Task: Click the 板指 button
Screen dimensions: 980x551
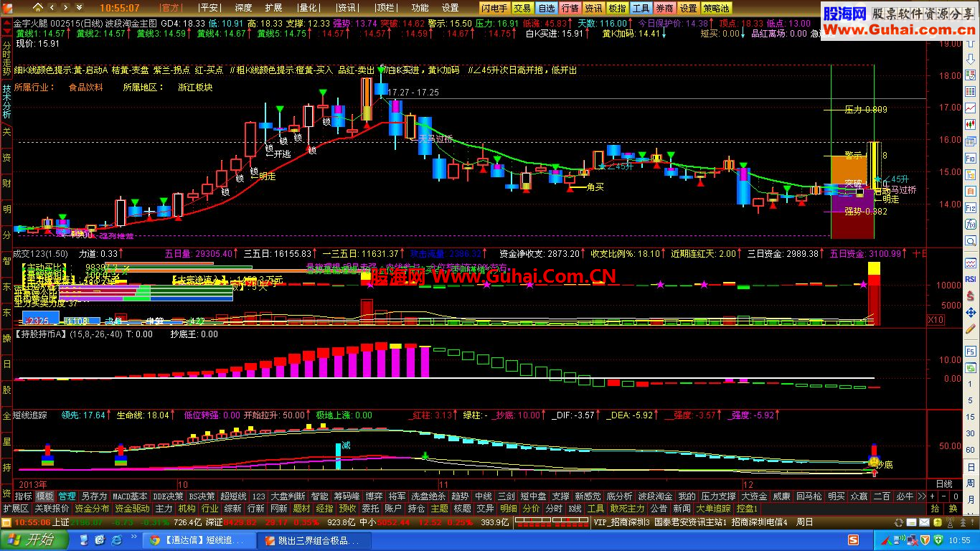Action: 617,8
